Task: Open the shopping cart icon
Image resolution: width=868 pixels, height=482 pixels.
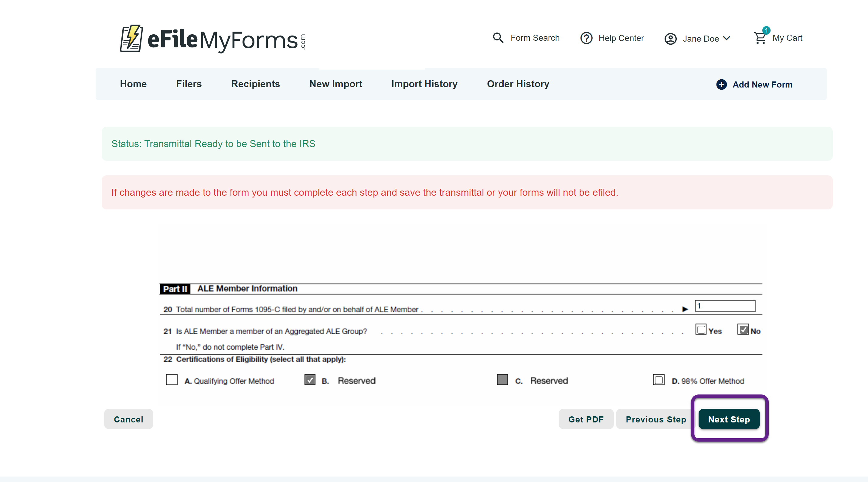Action: 760,38
